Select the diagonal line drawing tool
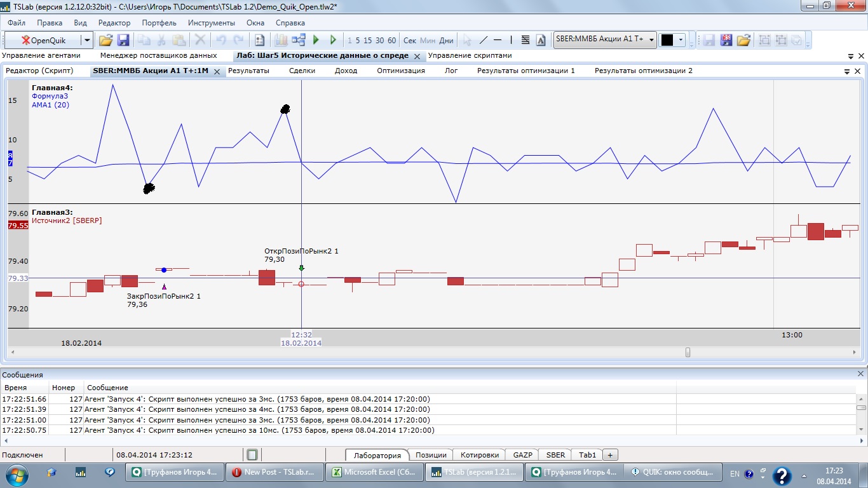Image resolution: width=868 pixels, height=488 pixels. (x=484, y=40)
